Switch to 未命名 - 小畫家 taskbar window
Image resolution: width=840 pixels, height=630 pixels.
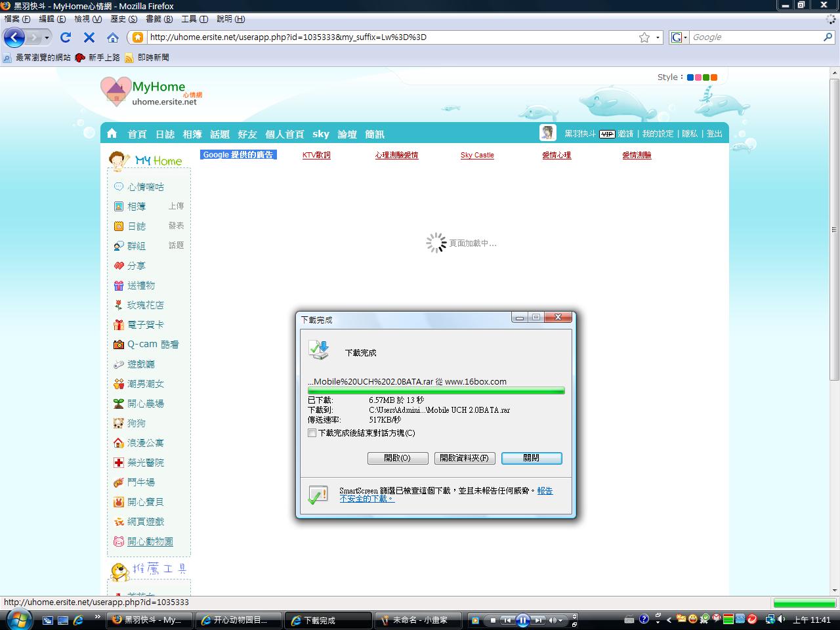click(x=419, y=620)
